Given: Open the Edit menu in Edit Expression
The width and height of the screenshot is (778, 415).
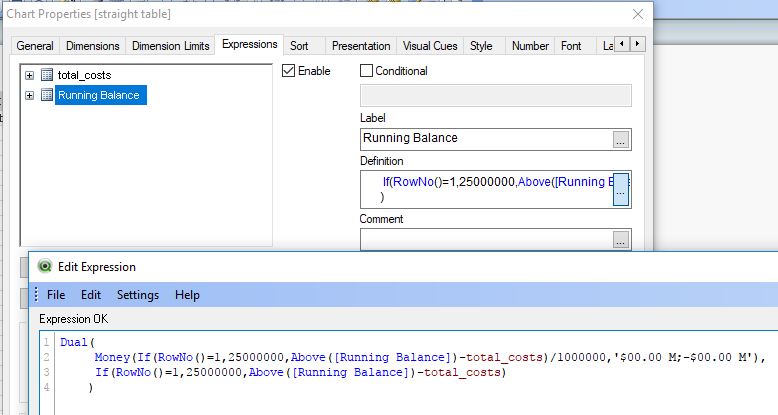Looking at the screenshot, I should [x=91, y=295].
